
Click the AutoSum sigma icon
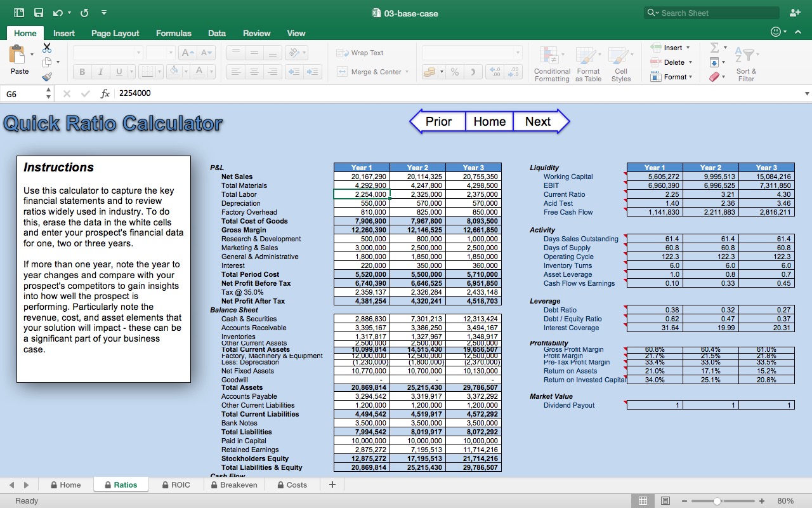[x=716, y=47]
